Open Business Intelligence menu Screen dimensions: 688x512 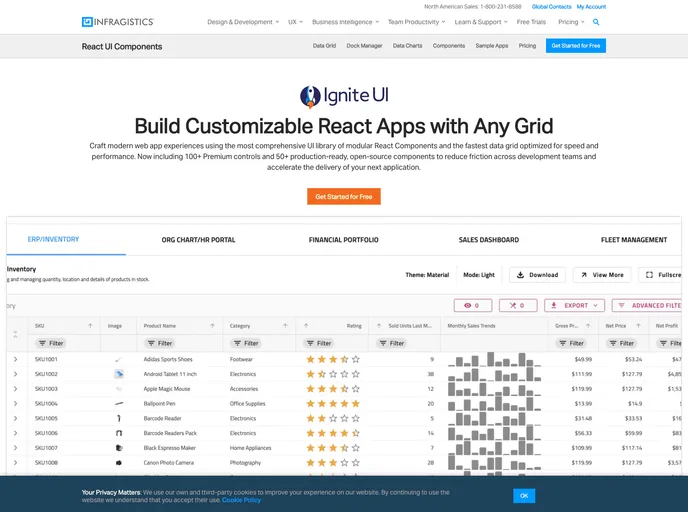345,22
